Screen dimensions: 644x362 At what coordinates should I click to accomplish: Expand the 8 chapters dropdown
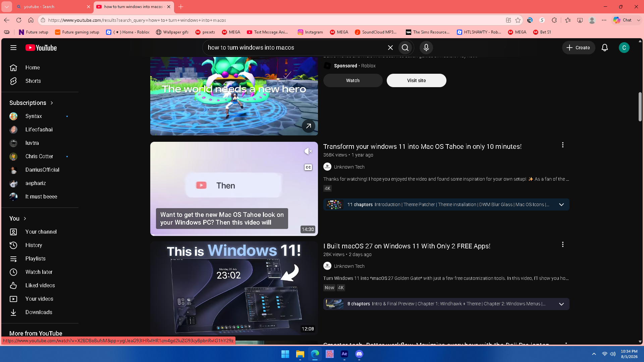(561, 304)
